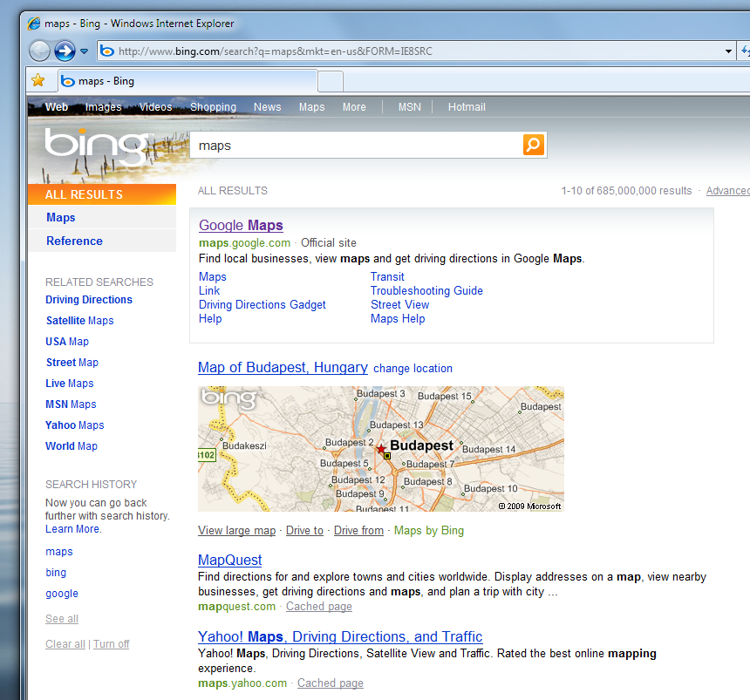Open the Maps Help sublink
750x700 pixels.
[398, 318]
